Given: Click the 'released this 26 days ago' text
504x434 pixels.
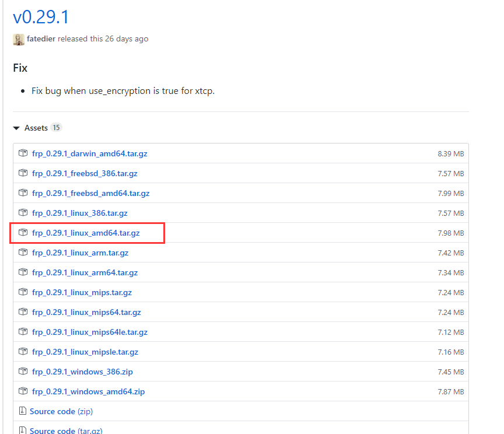Looking at the screenshot, I should [x=103, y=39].
